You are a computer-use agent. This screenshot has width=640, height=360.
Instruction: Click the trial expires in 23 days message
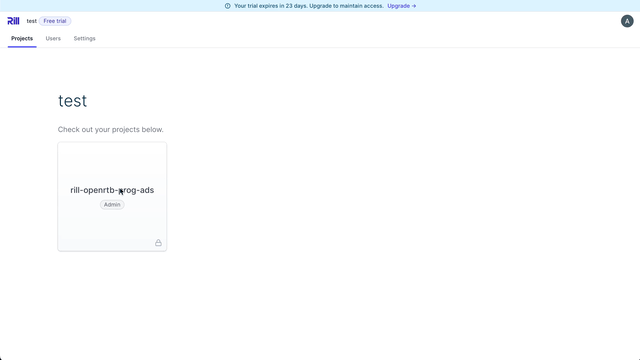(x=309, y=6)
